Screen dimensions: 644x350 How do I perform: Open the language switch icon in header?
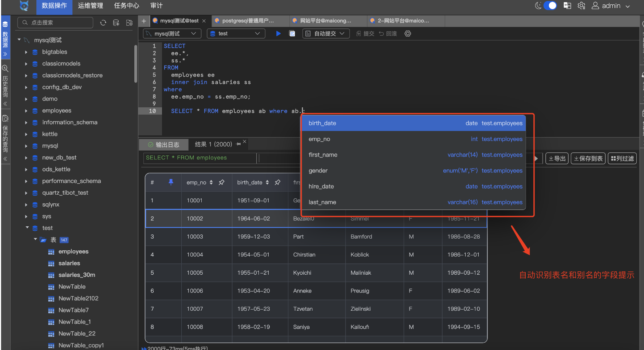coord(567,5)
